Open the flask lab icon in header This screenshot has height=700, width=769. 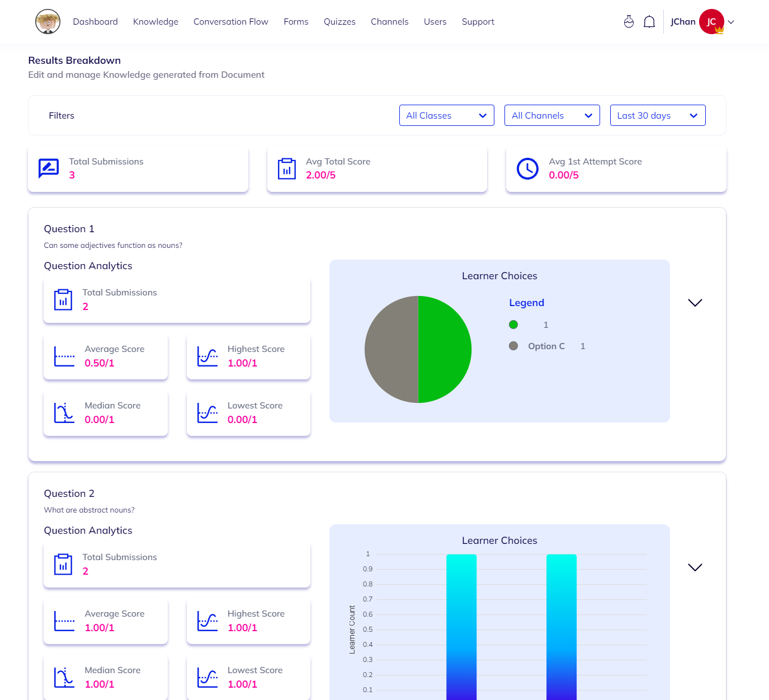coord(629,22)
